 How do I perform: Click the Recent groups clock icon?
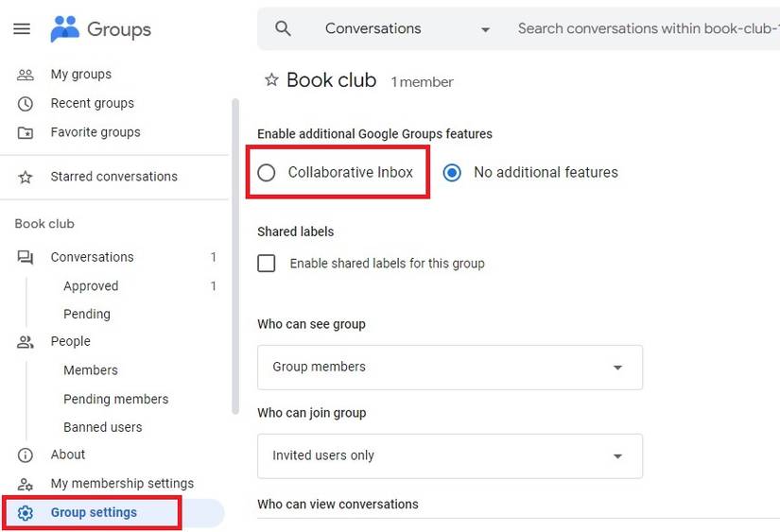click(26, 104)
